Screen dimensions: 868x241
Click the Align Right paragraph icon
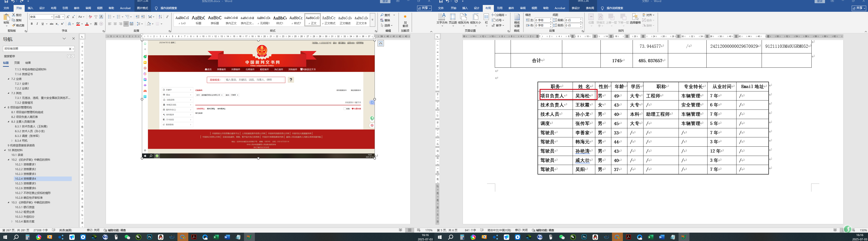tap(120, 24)
